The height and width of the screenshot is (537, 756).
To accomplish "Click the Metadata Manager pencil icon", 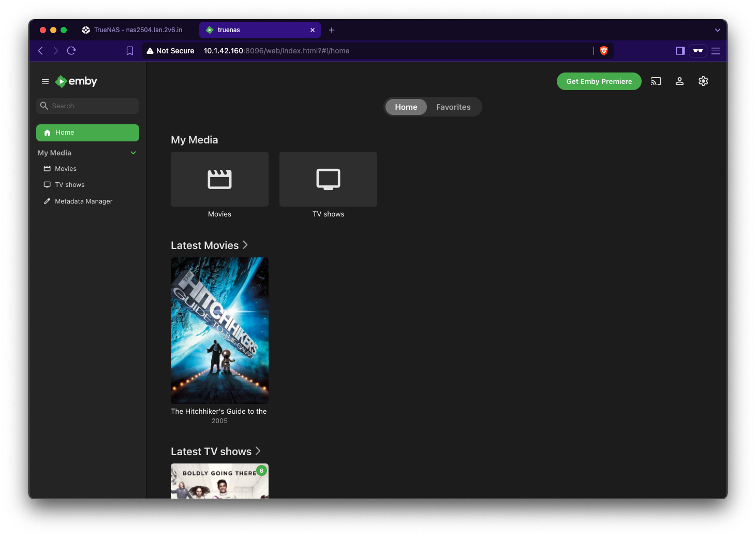I will point(47,201).
